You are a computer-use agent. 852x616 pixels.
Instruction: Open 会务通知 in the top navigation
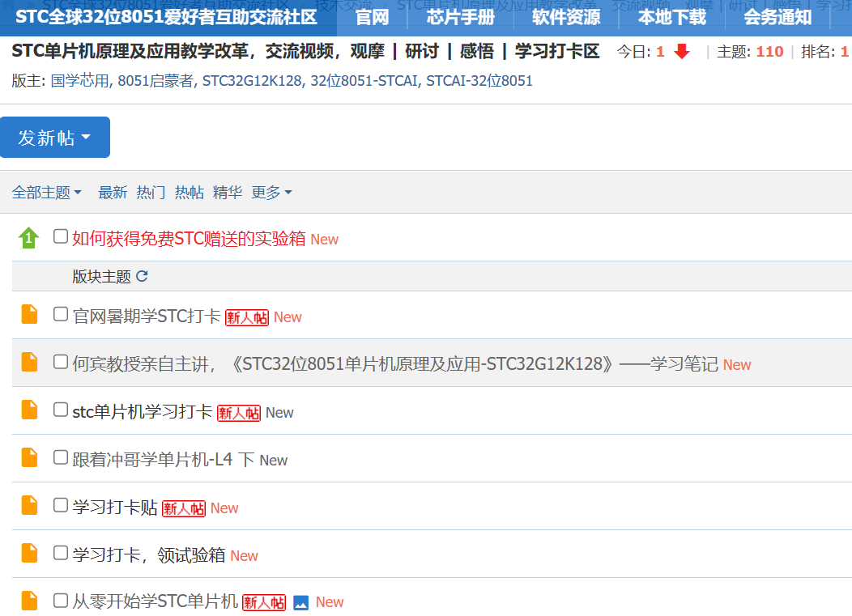pos(777,17)
